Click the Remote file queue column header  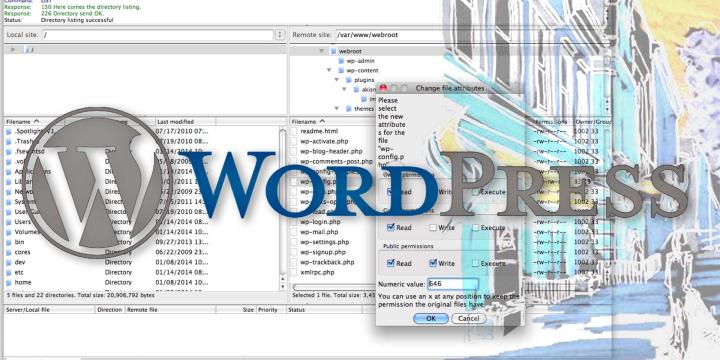pos(170,310)
